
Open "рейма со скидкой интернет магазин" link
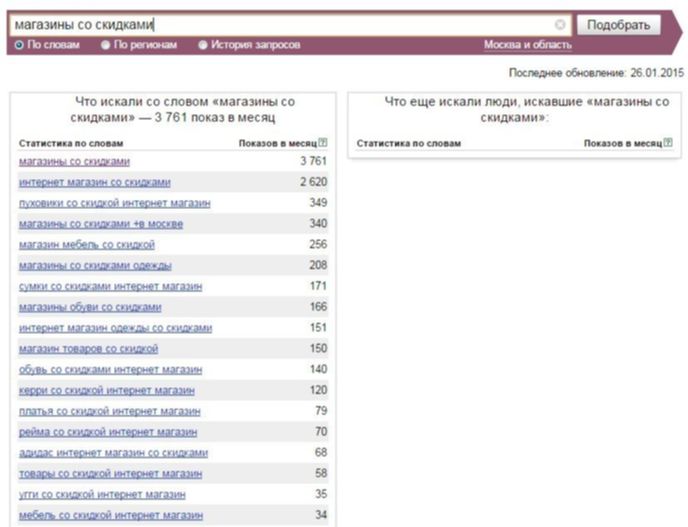point(108,432)
